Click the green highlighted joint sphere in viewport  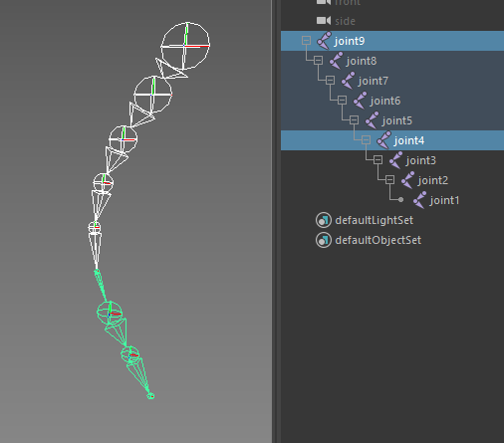coord(110,313)
